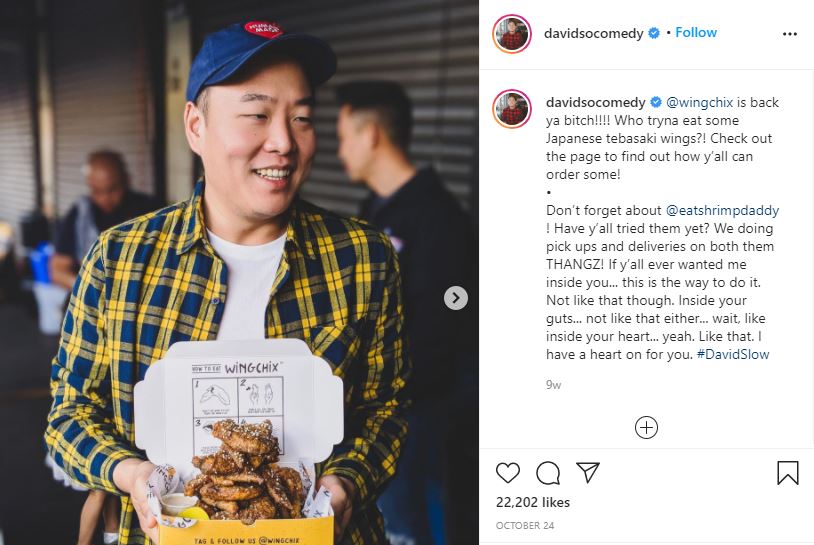
Task: Open the @eatshrimpdaddy mention link
Action: [x=722, y=210]
